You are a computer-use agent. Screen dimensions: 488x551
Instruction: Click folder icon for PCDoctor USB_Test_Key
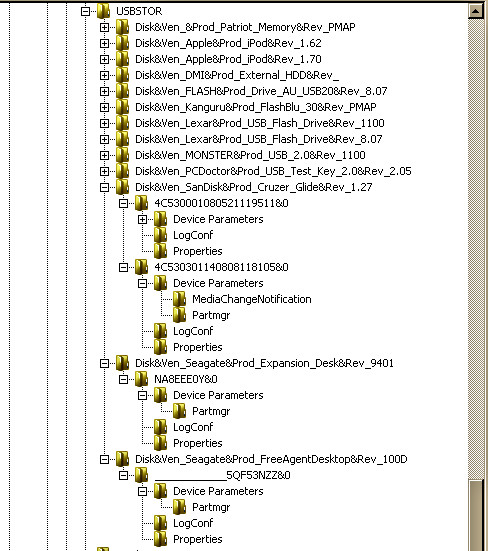tap(122, 171)
